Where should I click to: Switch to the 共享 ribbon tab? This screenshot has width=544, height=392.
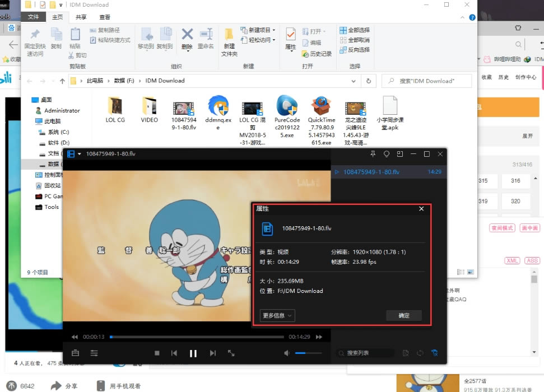81,17
